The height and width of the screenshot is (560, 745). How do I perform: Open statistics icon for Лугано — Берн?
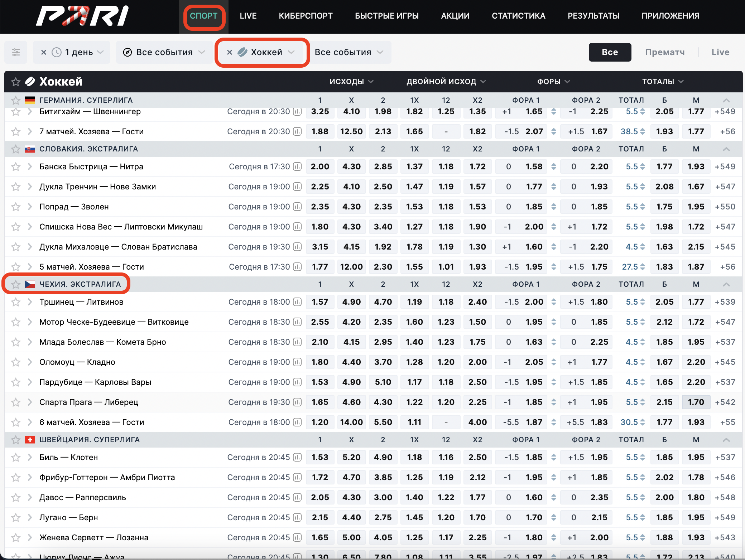point(297,517)
